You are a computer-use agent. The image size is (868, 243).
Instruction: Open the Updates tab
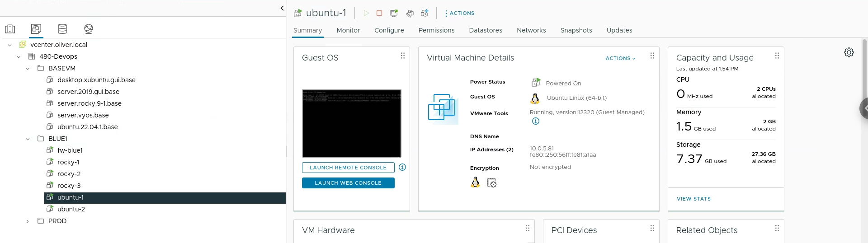point(619,30)
